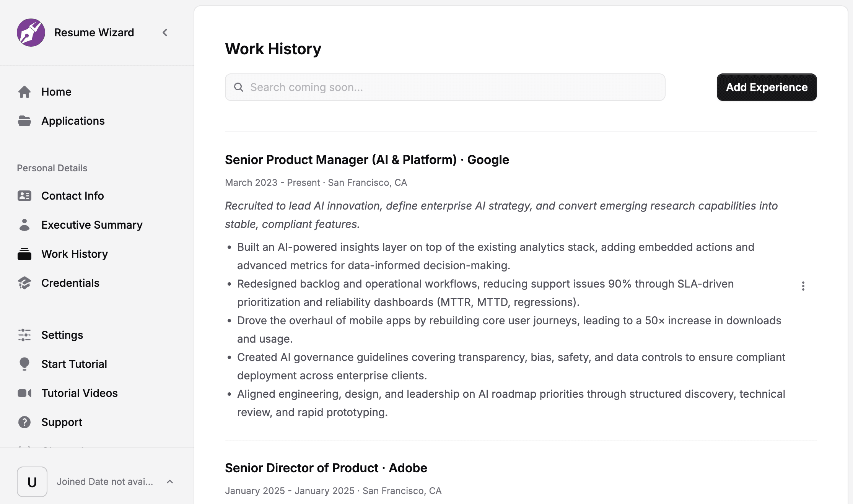The height and width of the screenshot is (504, 853).
Task: Click Senior Product Manager Google heading
Action: click(367, 160)
